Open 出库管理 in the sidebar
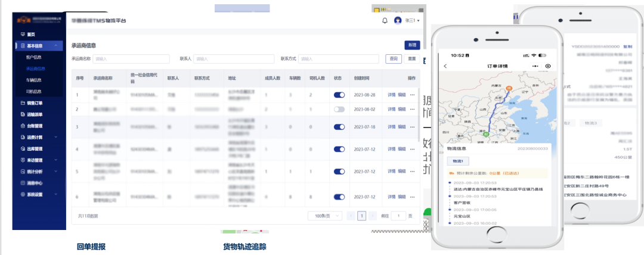 click(35, 148)
